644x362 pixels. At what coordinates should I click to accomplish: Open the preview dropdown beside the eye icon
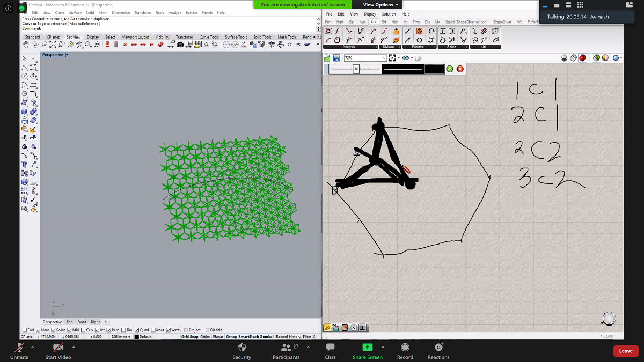[411, 57]
